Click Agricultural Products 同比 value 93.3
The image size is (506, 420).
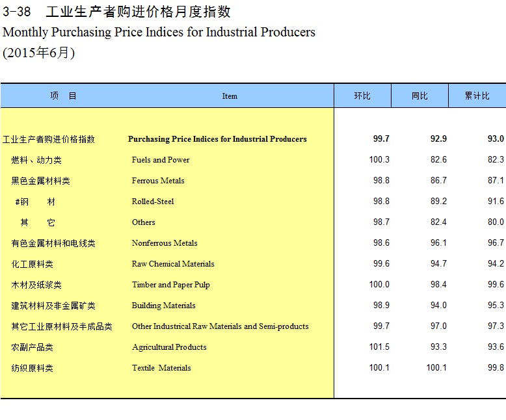point(438,347)
